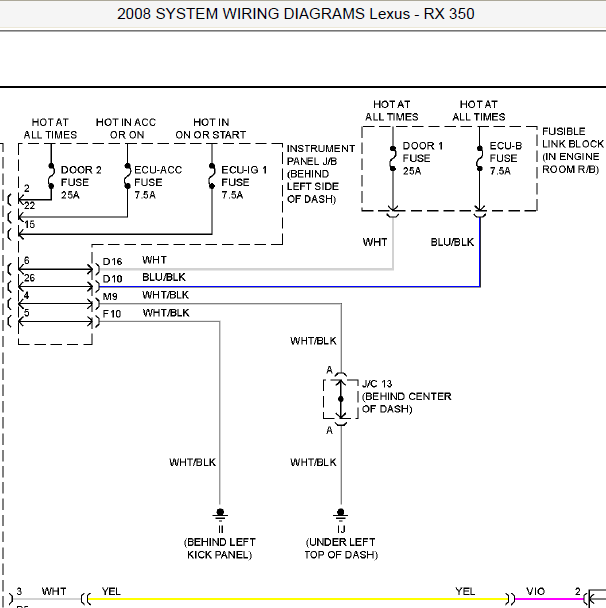
Task: Select connector label D16
Action: click(112, 262)
